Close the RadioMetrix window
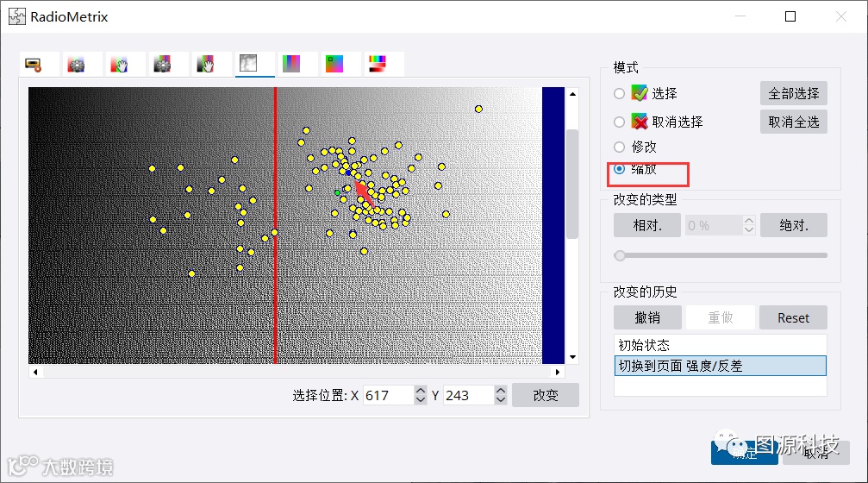The height and width of the screenshot is (483, 868). tap(841, 16)
